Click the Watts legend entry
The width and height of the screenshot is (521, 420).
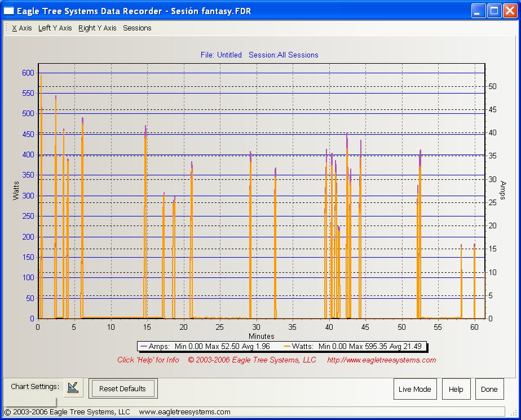(353, 347)
